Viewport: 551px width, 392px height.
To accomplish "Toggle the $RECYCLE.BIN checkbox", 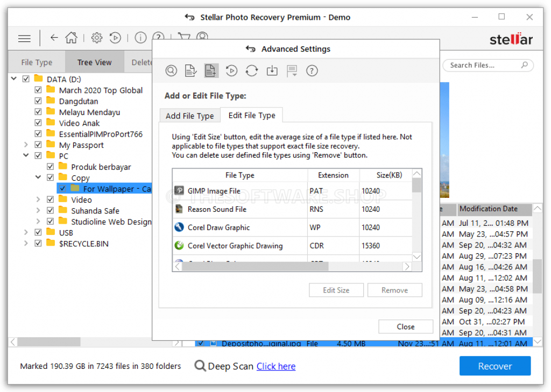I will click(38, 243).
